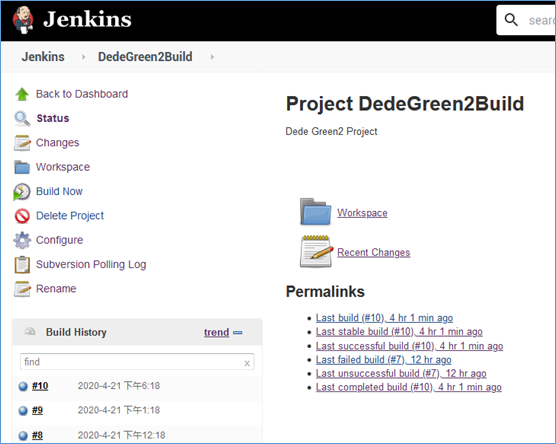Image resolution: width=556 pixels, height=444 pixels.
Task: Click the Subversion Polling Log clipboard icon
Action: click(x=22, y=265)
